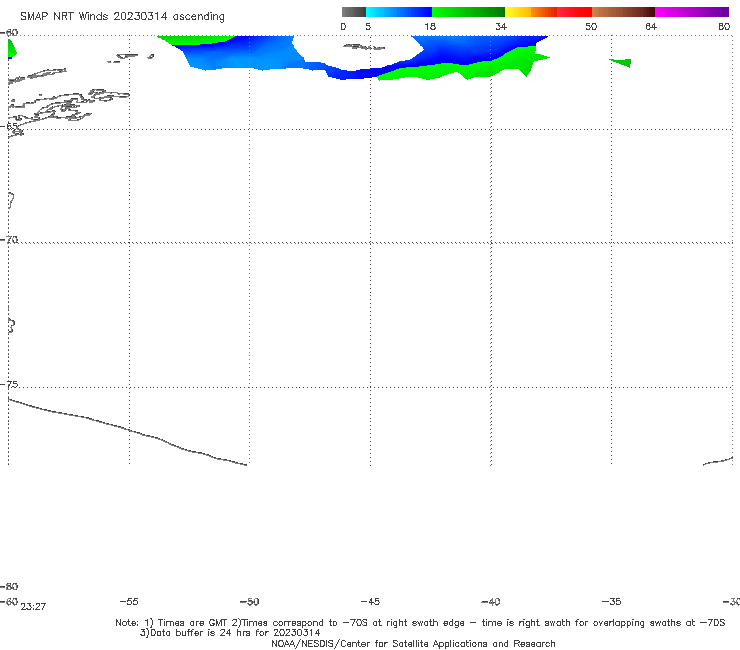The width and height of the screenshot is (740, 650).
Task: Click the "-70" latitude label
Action: pyautogui.click(x=9, y=240)
